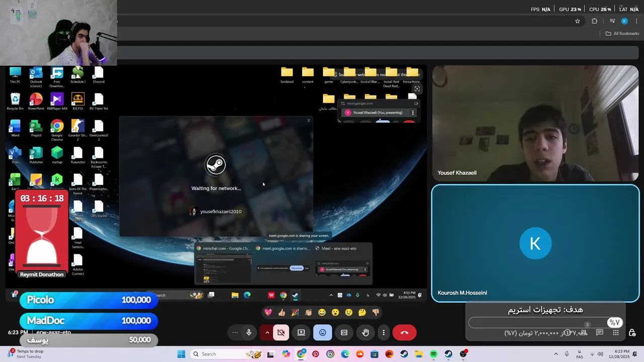Show hidden system tray icons chevron

557,354
